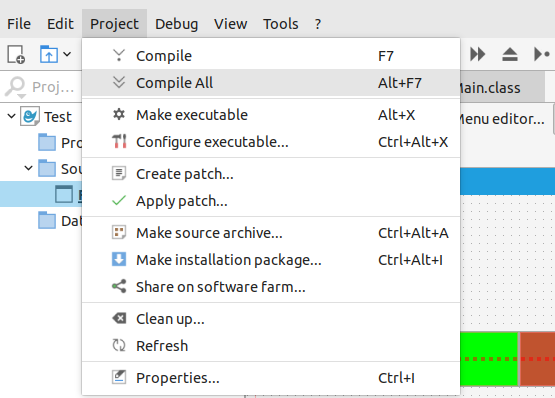This screenshot has height=398, width=555.
Task: Click the step forward arrow-dot icon
Action: point(542,54)
